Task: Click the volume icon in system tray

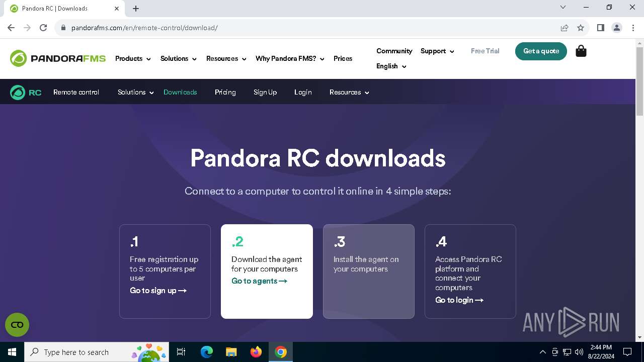Action: click(x=579, y=352)
